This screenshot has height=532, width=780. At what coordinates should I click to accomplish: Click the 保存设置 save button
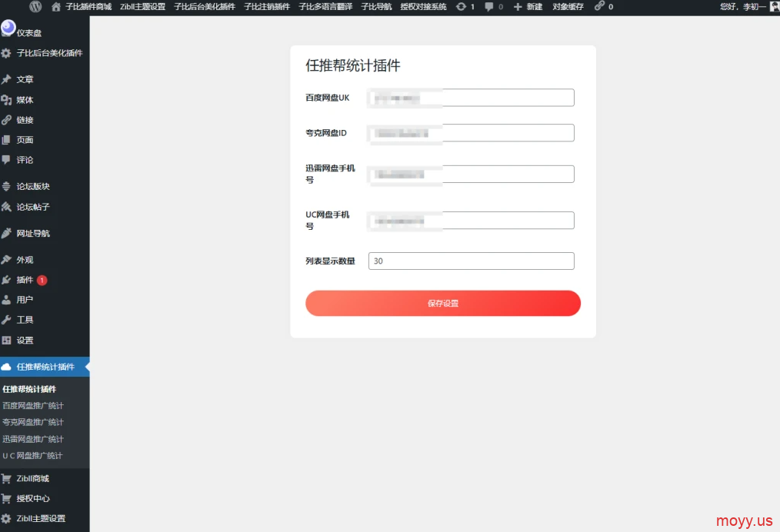click(x=443, y=304)
